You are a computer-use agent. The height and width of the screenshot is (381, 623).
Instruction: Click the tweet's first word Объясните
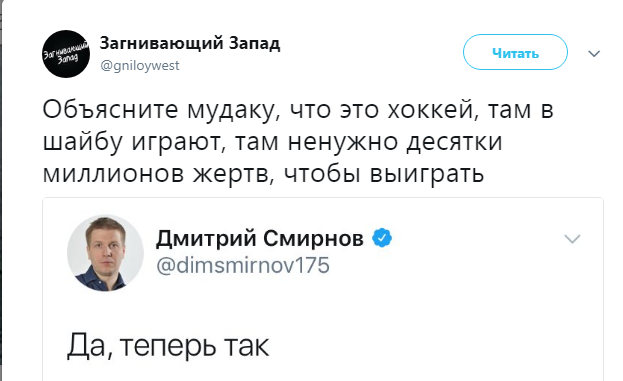pyautogui.click(x=110, y=110)
